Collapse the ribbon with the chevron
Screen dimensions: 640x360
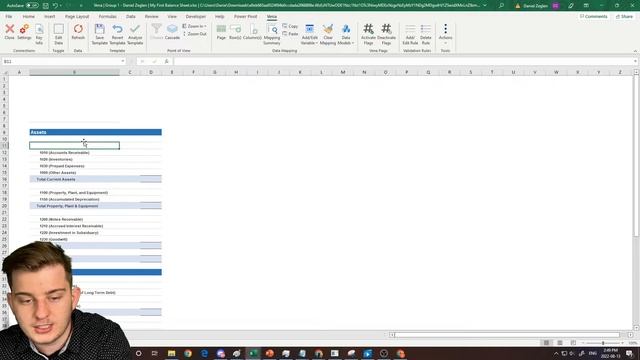pyautogui.click(x=635, y=51)
